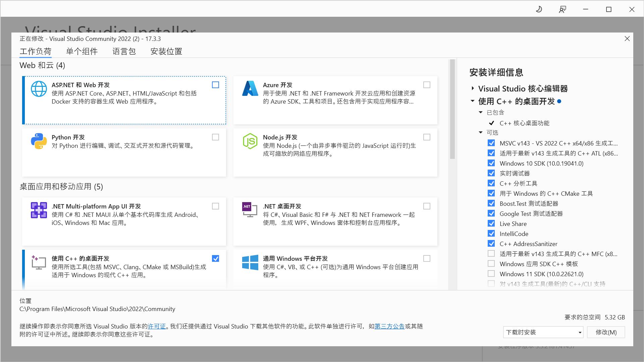This screenshot has width=644, height=362.
Task: Click the 修改(M) button
Action: pyautogui.click(x=606, y=332)
